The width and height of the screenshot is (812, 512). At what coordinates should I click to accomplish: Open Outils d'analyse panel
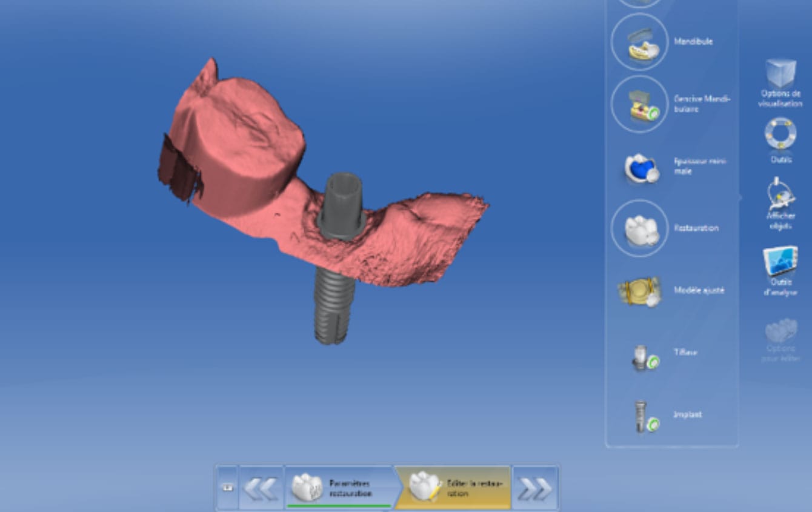pos(780,261)
